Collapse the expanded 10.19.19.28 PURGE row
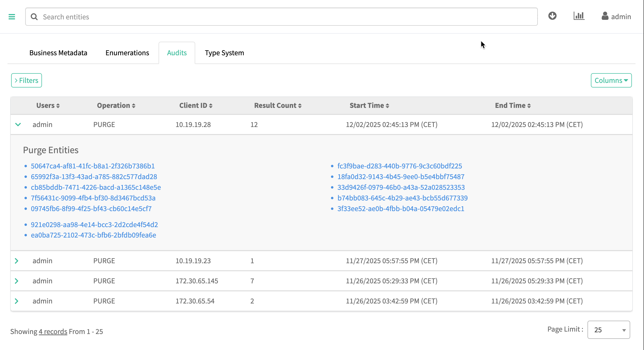 [18, 124]
